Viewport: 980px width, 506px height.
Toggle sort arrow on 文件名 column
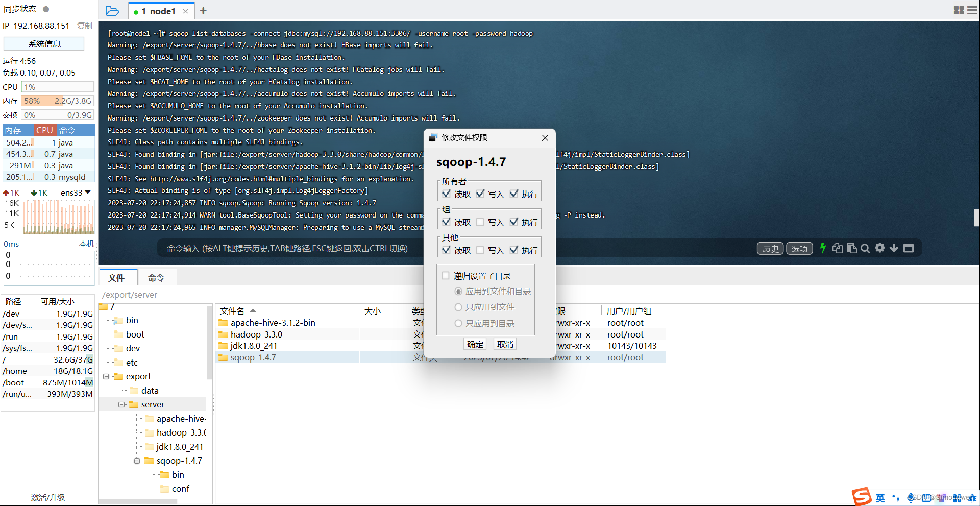[253, 310]
